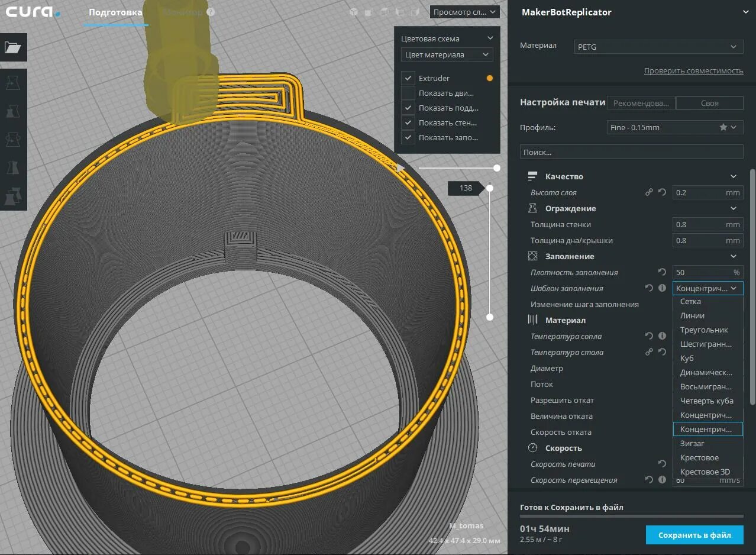Screen dimensions: 756x555
Task: Collapse the Заполнение section chevron
Action: coord(734,256)
